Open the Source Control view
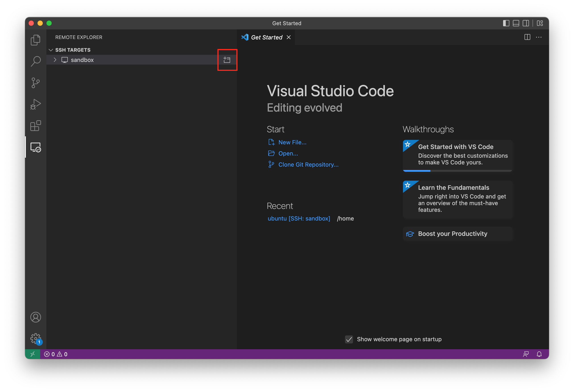This screenshot has height=392, width=574. coord(35,83)
